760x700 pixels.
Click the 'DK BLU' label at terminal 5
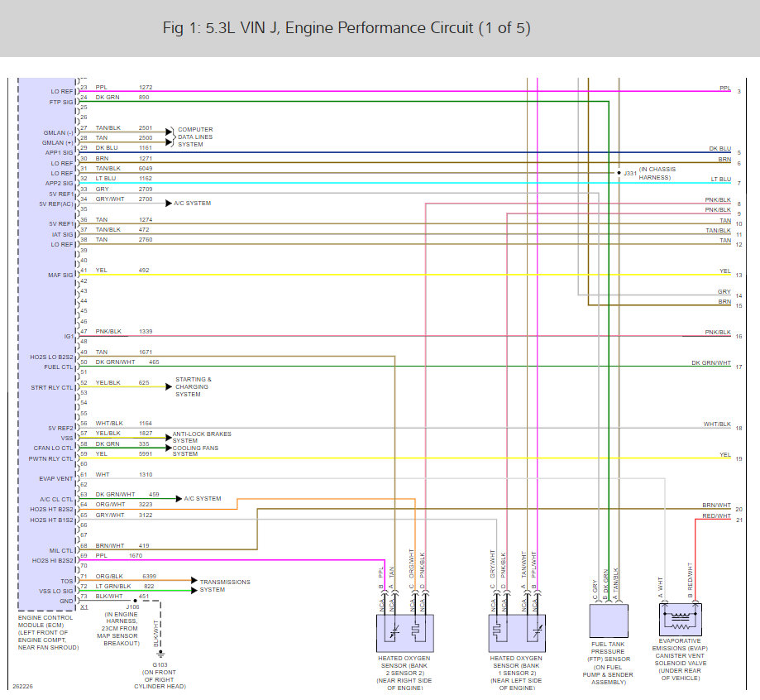pos(719,148)
